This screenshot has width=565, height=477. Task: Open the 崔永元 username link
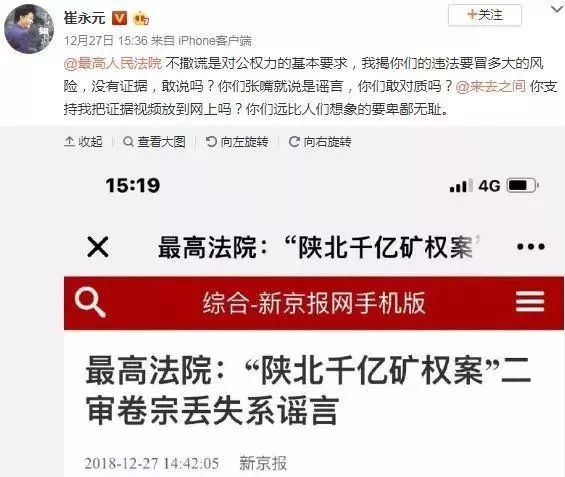85,18
